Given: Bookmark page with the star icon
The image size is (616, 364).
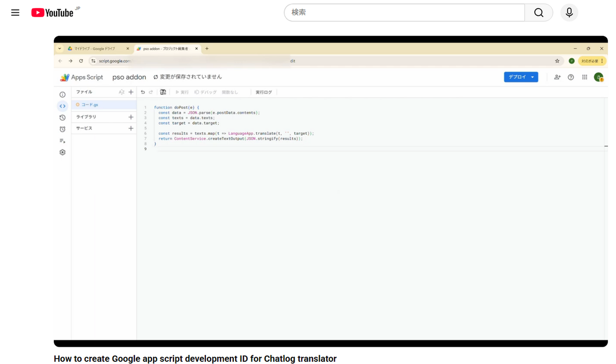Looking at the screenshot, I should (x=557, y=61).
